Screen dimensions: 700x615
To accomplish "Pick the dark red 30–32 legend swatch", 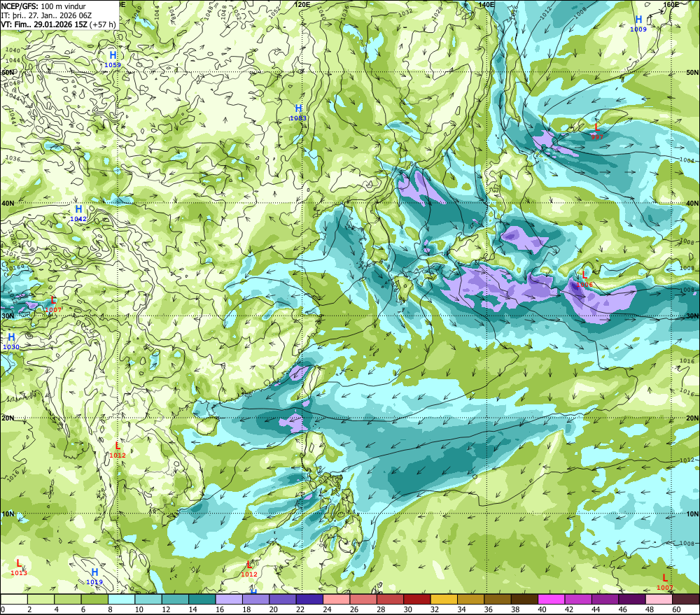I will coord(417,599).
